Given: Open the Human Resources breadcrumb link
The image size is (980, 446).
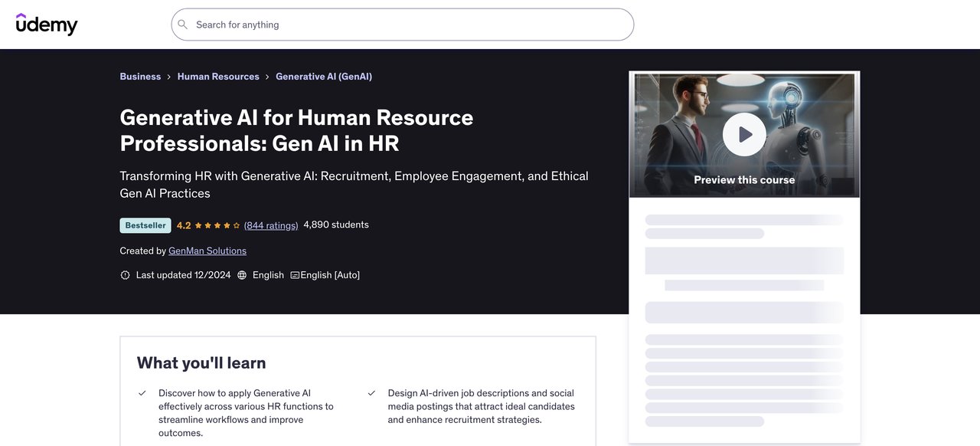Looking at the screenshot, I should (218, 77).
